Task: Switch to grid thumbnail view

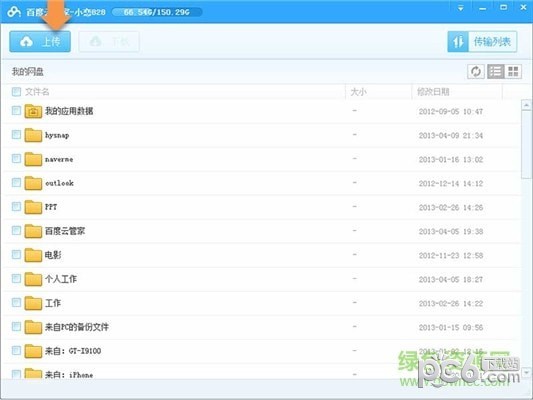Action: (x=513, y=71)
